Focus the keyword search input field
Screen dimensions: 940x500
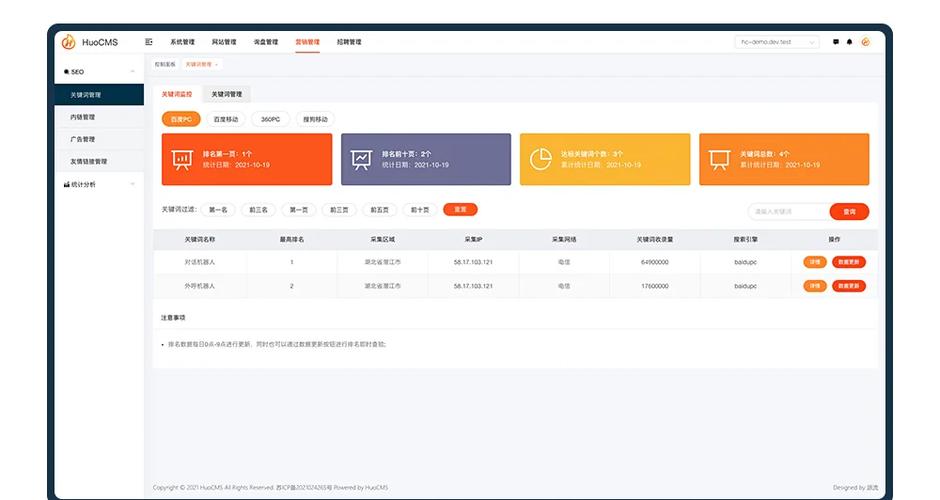[790, 212]
